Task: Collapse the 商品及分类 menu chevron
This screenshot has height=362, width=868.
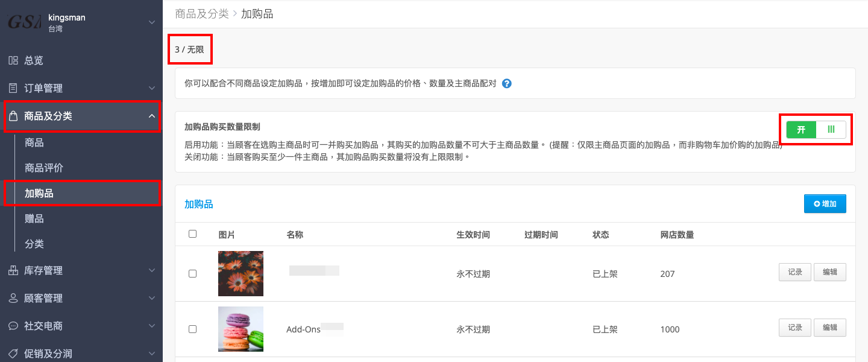Action: [152, 116]
